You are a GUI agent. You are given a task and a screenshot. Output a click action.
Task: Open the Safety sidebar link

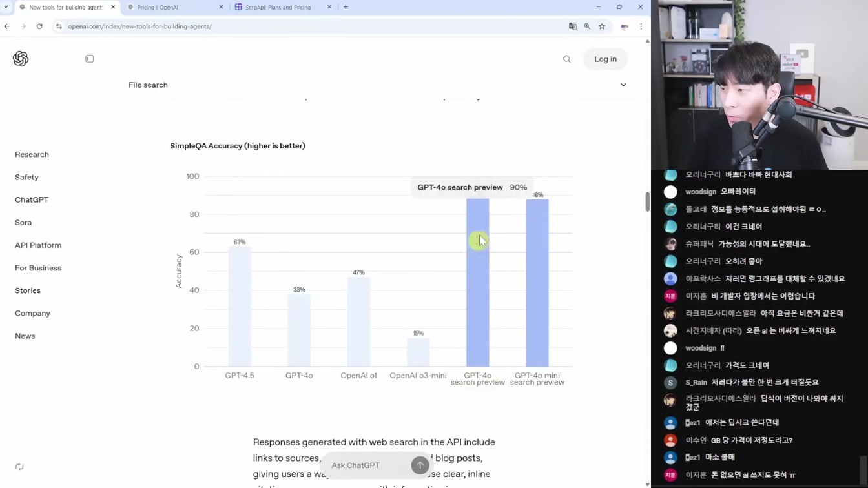[26, 178]
